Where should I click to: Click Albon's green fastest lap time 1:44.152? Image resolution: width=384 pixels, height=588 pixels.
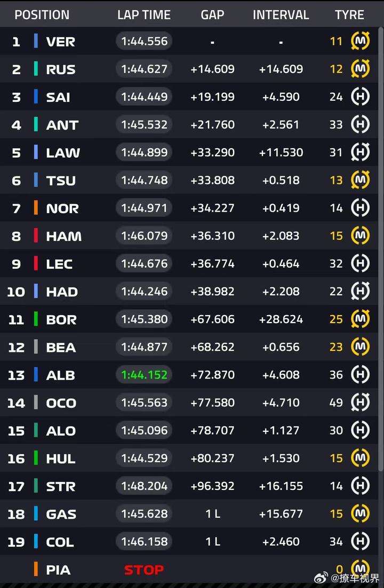click(144, 375)
